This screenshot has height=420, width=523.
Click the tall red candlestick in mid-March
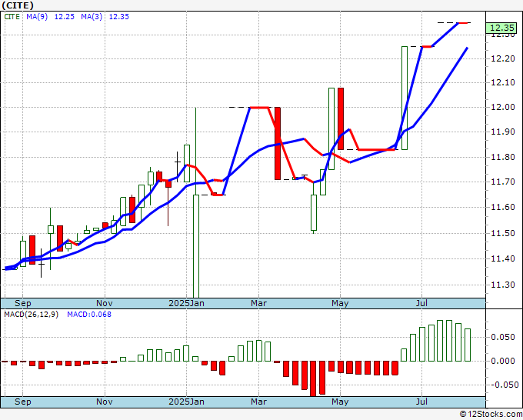(278, 143)
